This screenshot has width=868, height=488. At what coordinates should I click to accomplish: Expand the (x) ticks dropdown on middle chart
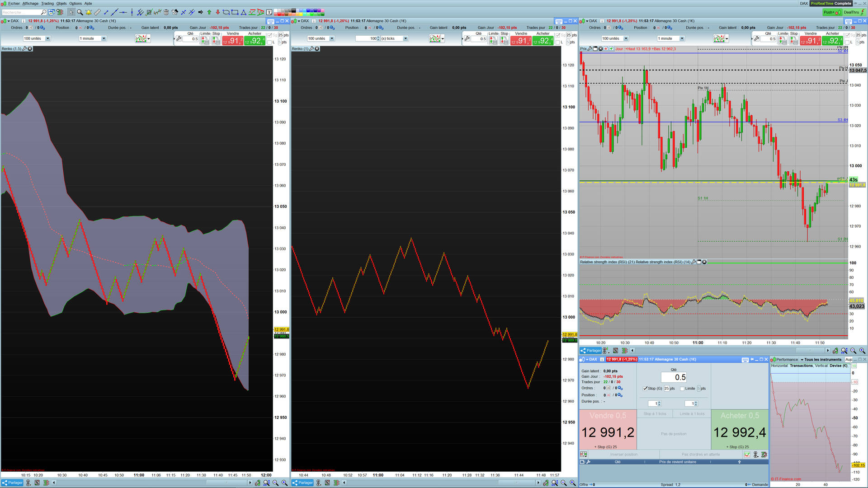point(405,38)
